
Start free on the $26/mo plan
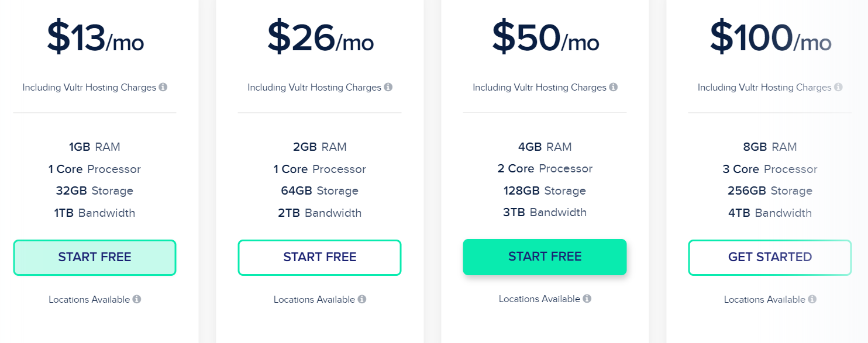(x=319, y=257)
